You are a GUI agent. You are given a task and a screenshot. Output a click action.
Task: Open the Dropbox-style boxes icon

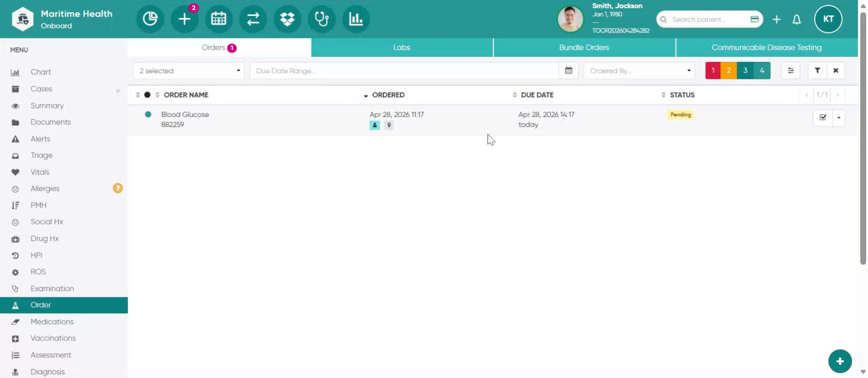tap(288, 19)
